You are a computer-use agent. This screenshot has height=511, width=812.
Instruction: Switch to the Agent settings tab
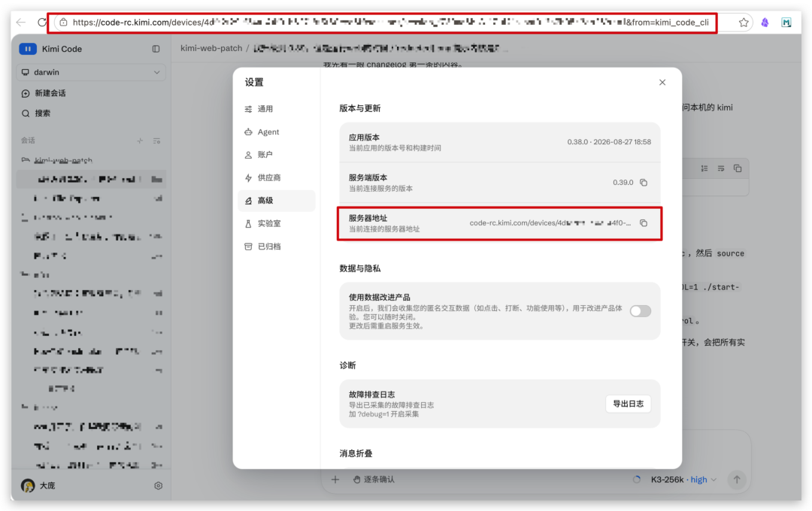277,132
